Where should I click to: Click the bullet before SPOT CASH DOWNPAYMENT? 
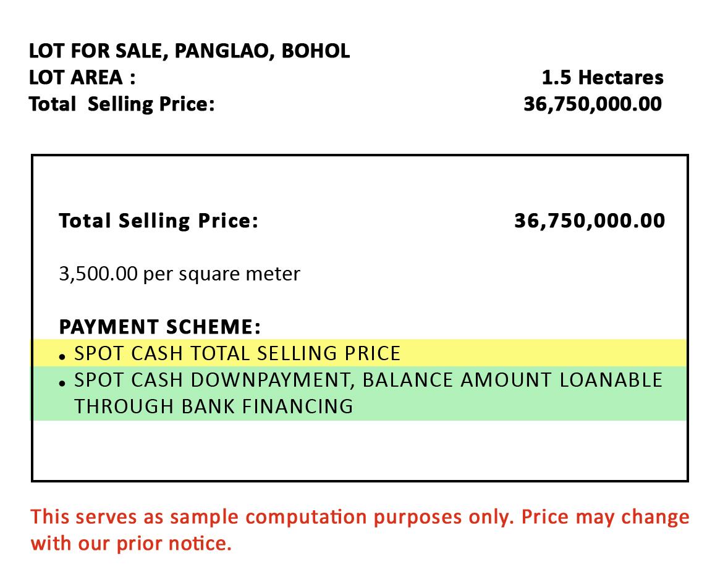[x=62, y=384]
